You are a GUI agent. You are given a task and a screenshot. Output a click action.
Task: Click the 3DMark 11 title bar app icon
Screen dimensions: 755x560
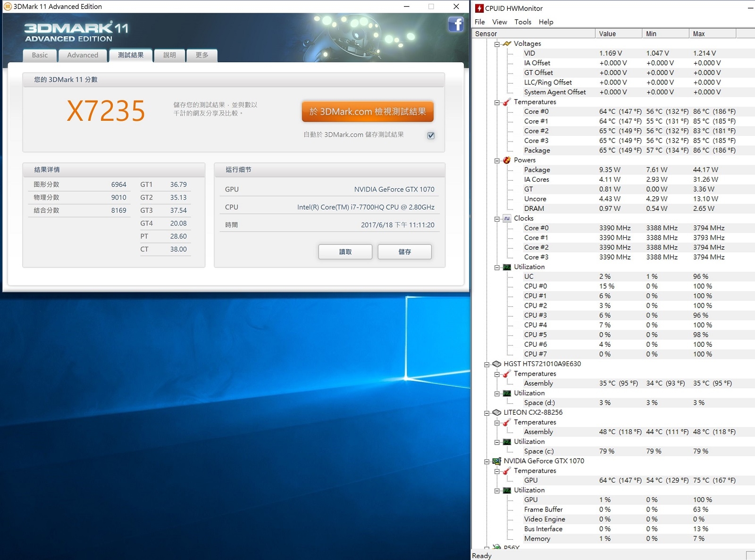8,7
